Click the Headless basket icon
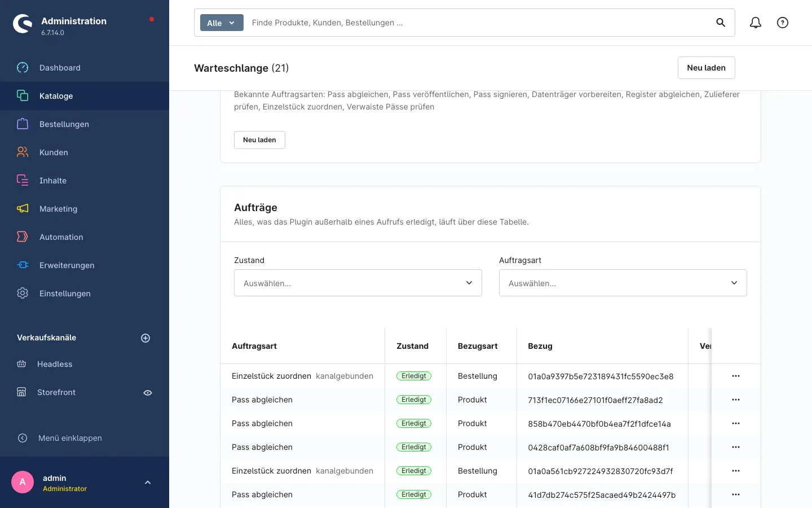 click(x=21, y=364)
